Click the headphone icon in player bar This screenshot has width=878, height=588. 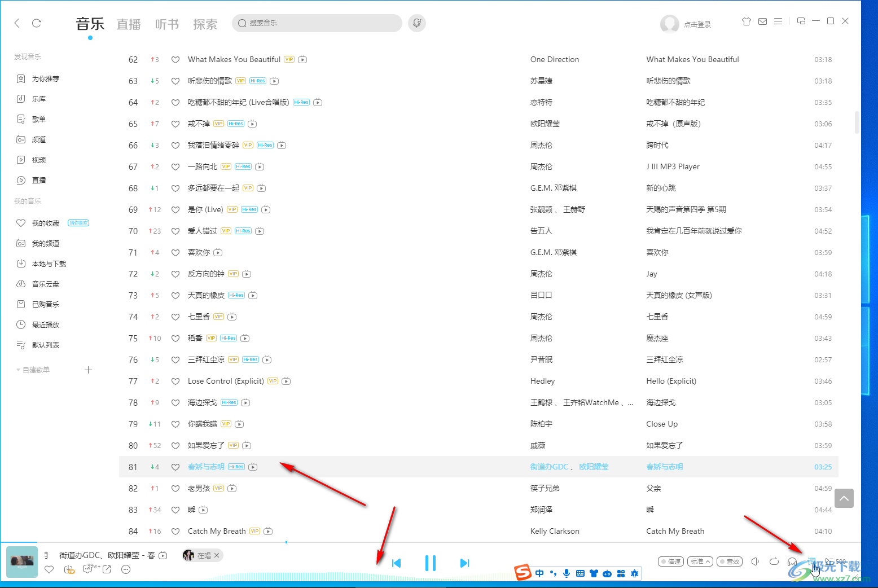pos(792,562)
